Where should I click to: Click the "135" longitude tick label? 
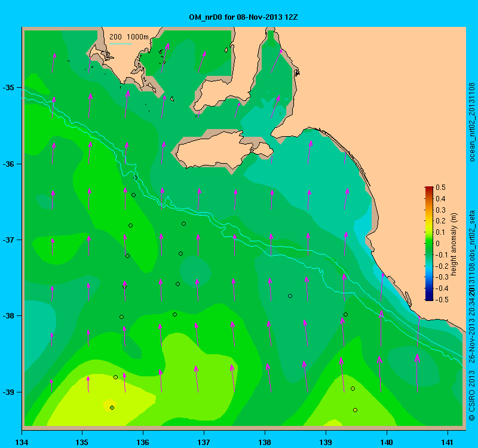click(82, 442)
